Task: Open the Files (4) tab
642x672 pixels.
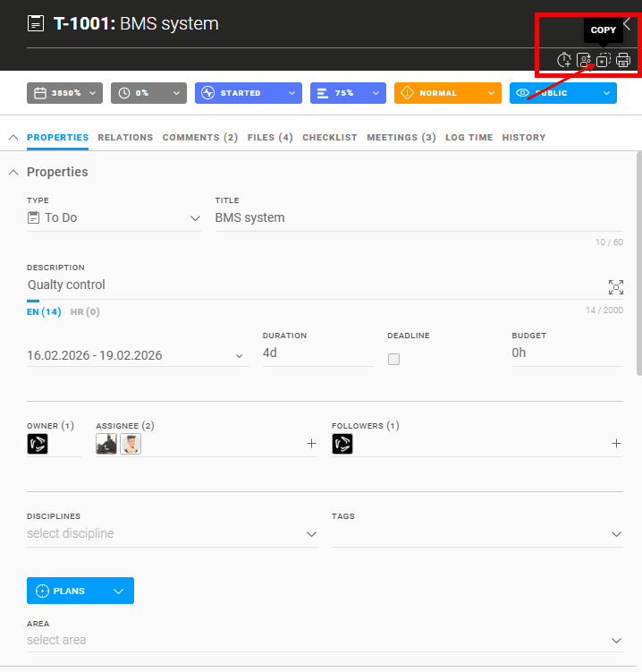Action: point(270,138)
